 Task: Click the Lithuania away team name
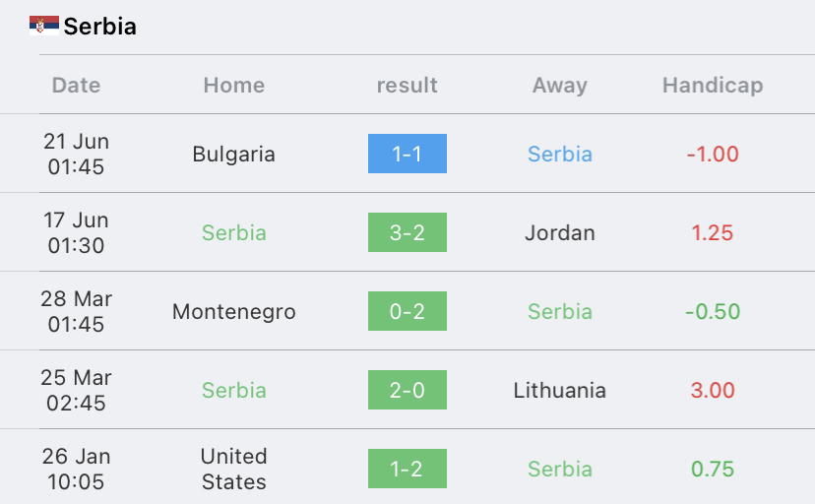tap(560, 390)
